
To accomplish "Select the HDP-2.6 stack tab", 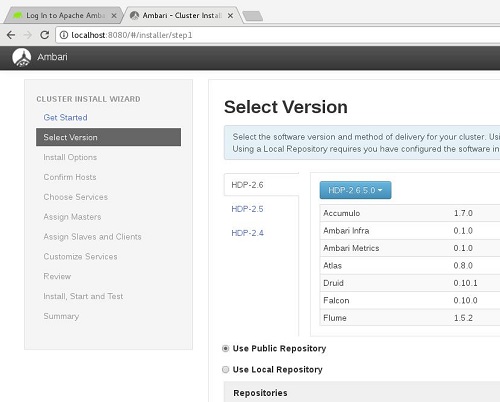I will click(261, 185).
